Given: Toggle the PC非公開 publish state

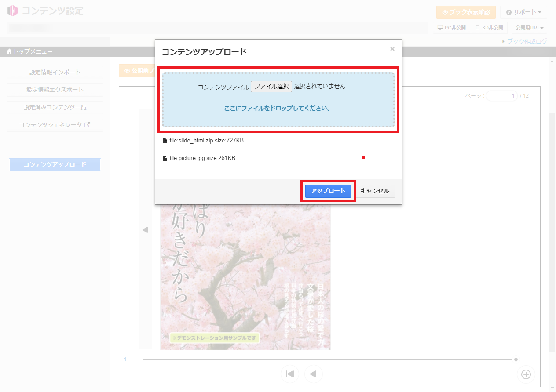Looking at the screenshot, I should pos(451,28).
